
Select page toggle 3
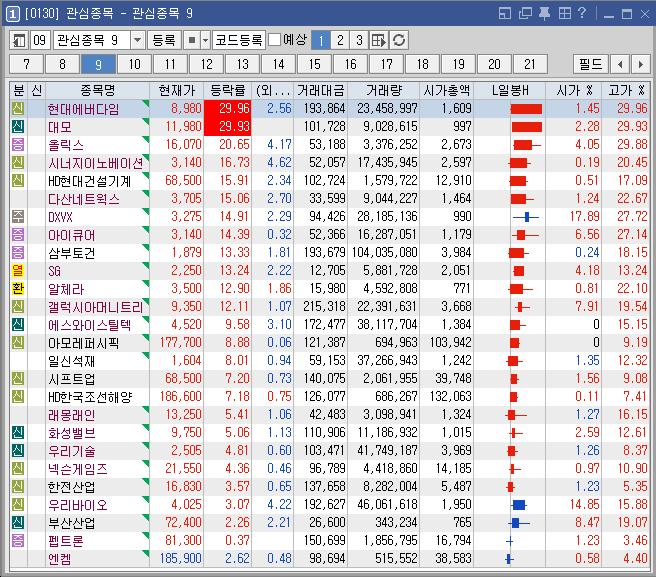click(x=359, y=40)
